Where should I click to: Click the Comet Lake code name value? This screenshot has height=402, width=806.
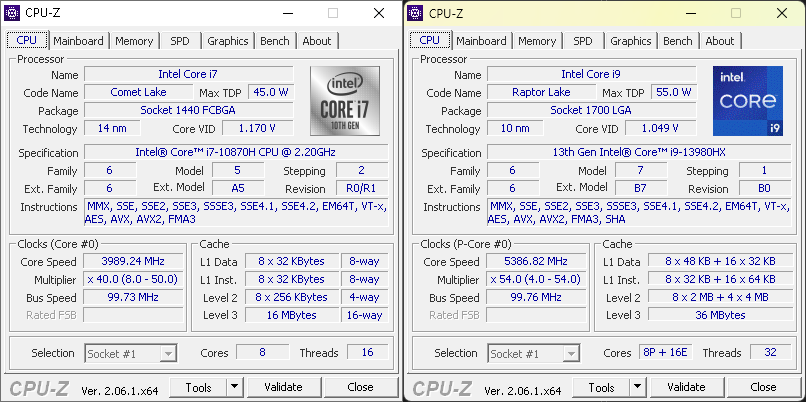[x=138, y=93]
